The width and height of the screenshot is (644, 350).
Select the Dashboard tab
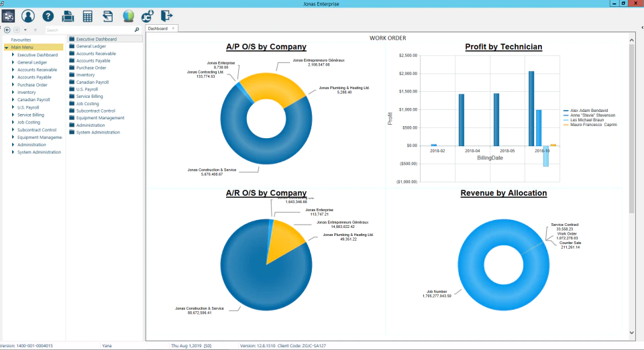pyautogui.click(x=158, y=29)
